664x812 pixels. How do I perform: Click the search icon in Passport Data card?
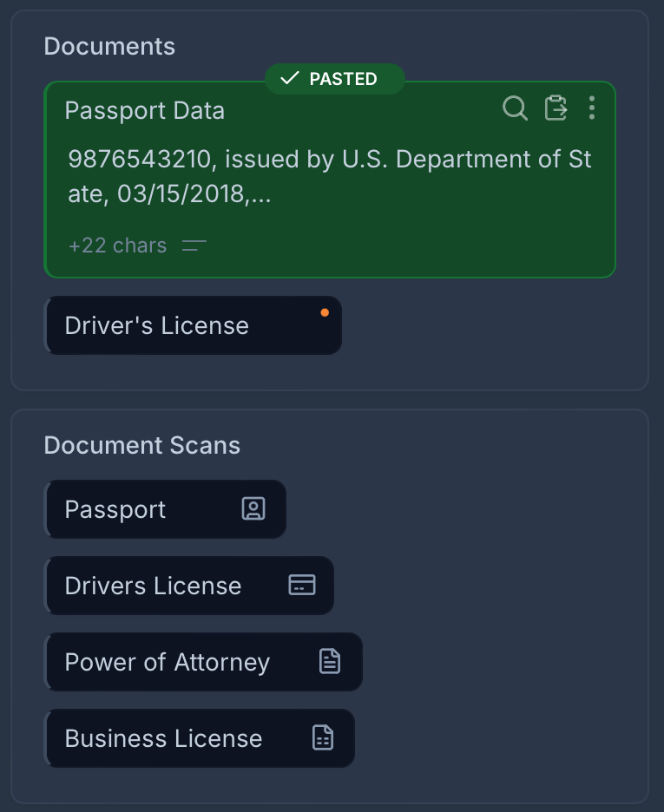point(515,108)
